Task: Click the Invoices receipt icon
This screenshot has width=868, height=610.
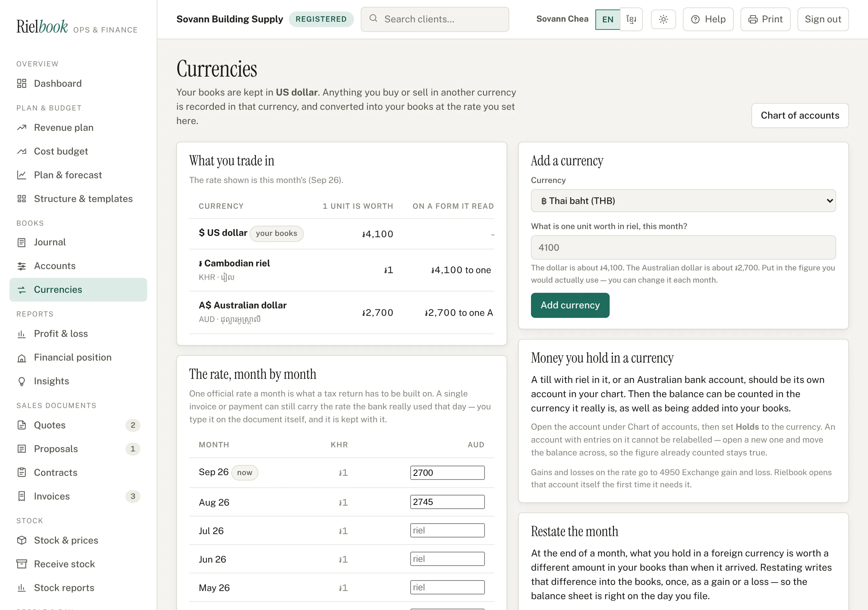Action: pyautogui.click(x=22, y=496)
